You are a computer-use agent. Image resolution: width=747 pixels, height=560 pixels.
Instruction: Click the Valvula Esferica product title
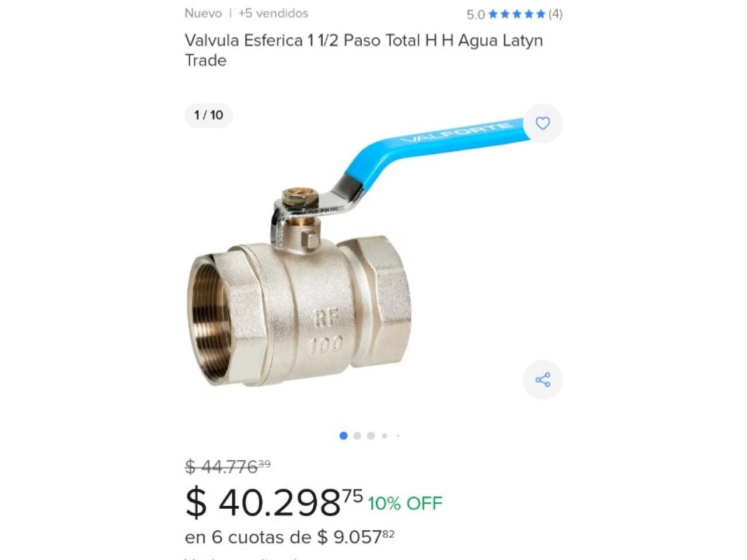click(364, 50)
